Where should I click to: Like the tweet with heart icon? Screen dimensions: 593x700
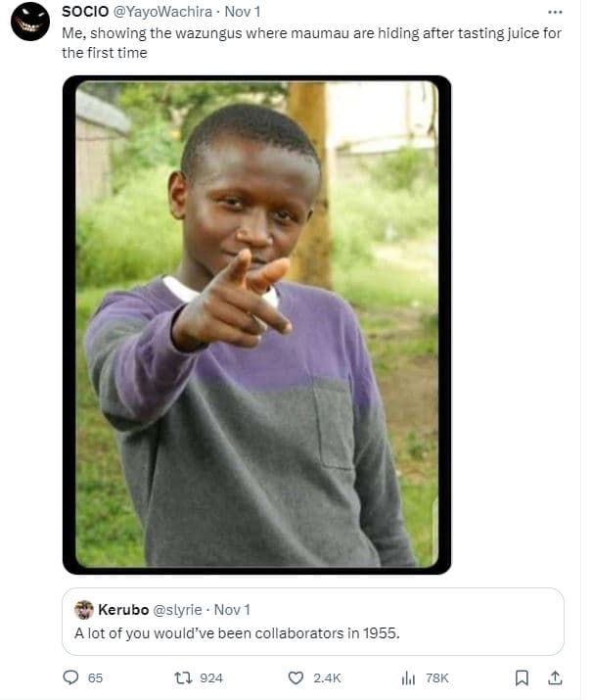click(296, 677)
